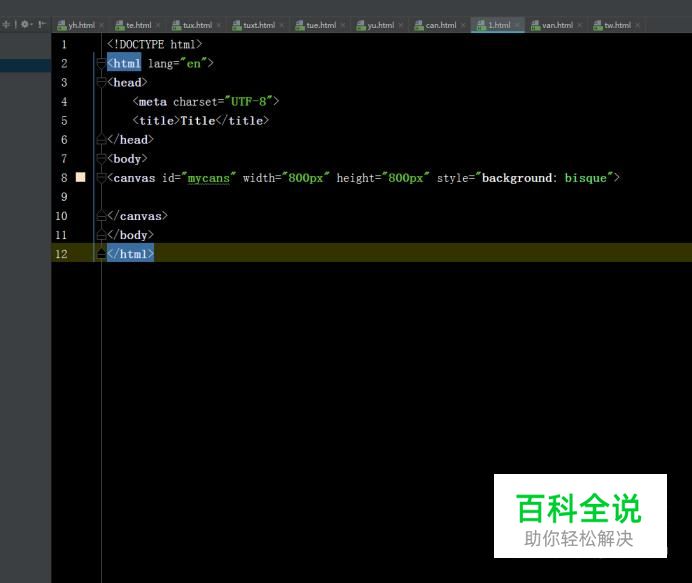The image size is (692, 583).
Task: Close the yu.html tab
Action: (401, 25)
